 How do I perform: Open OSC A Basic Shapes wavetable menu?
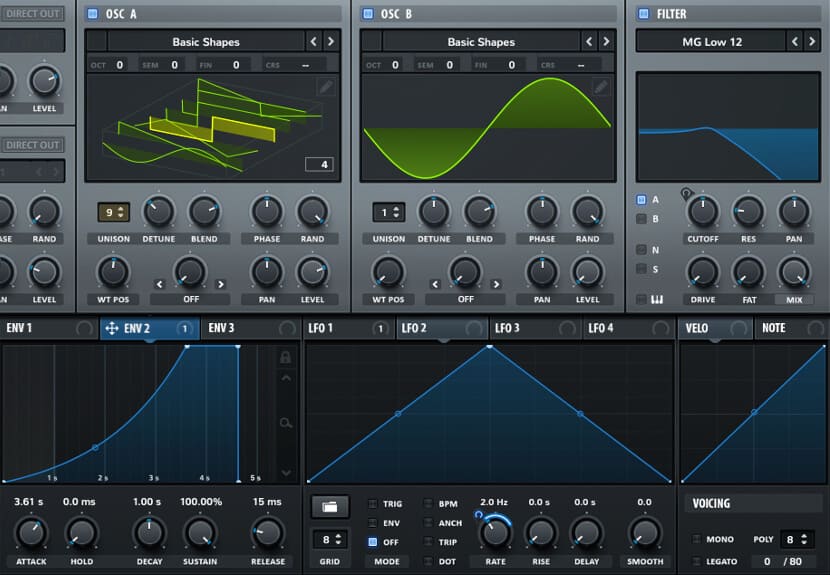pos(206,42)
